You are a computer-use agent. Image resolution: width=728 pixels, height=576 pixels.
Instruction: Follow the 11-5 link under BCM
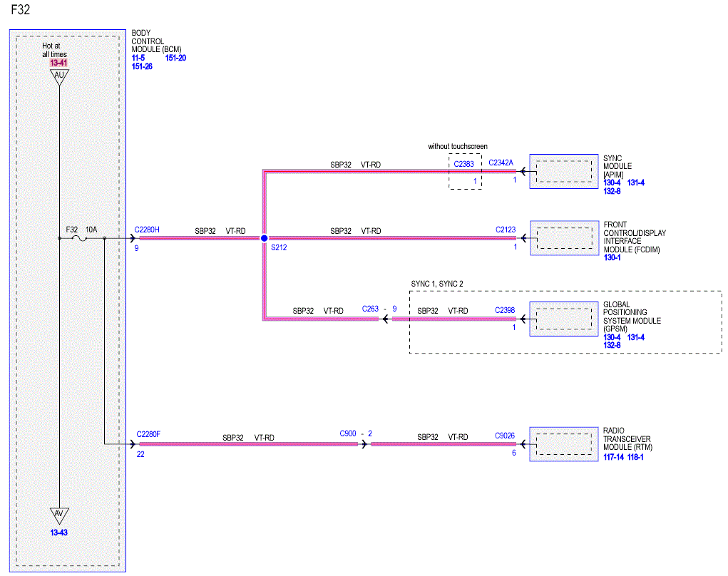coord(138,58)
